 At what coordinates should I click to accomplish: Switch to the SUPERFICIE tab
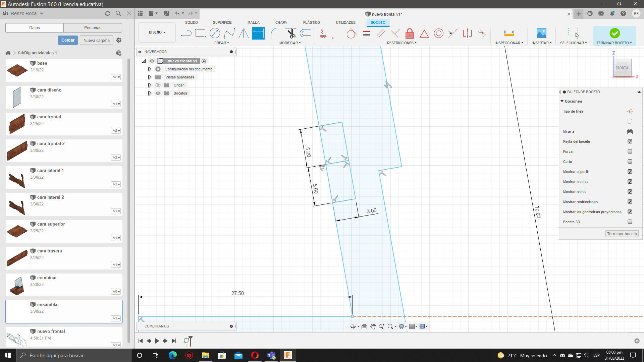click(222, 22)
